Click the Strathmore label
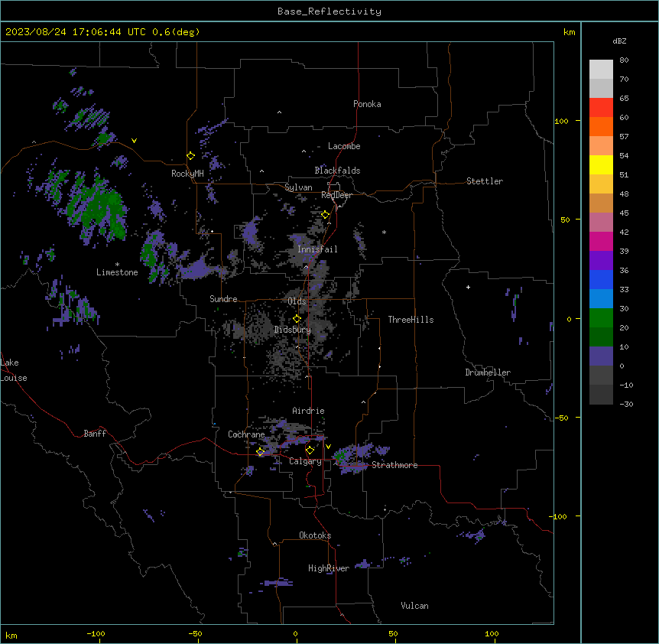Image resolution: width=659 pixels, height=644 pixels. pos(394,465)
